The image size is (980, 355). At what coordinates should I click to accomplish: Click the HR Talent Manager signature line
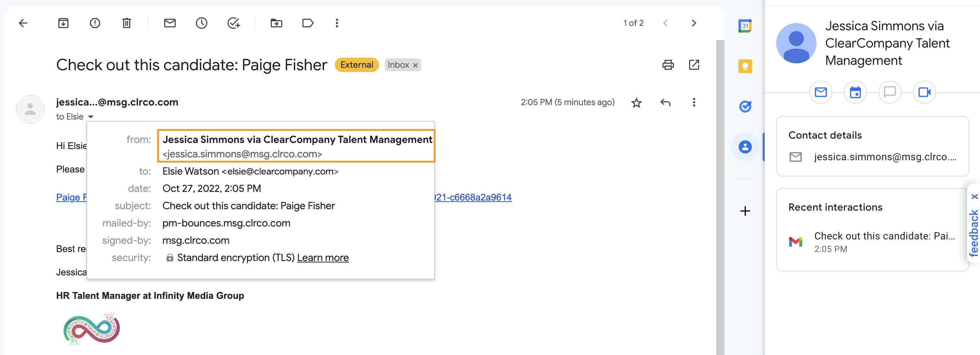[150, 296]
